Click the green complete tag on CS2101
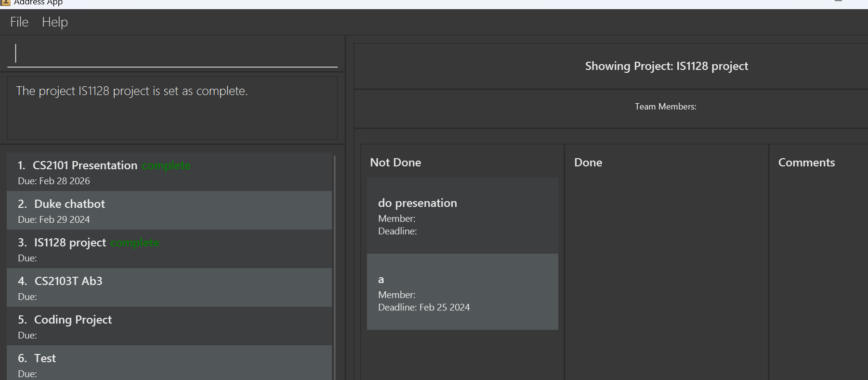This screenshot has height=380, width=868. pyautogui.click(x=166, y=165)
